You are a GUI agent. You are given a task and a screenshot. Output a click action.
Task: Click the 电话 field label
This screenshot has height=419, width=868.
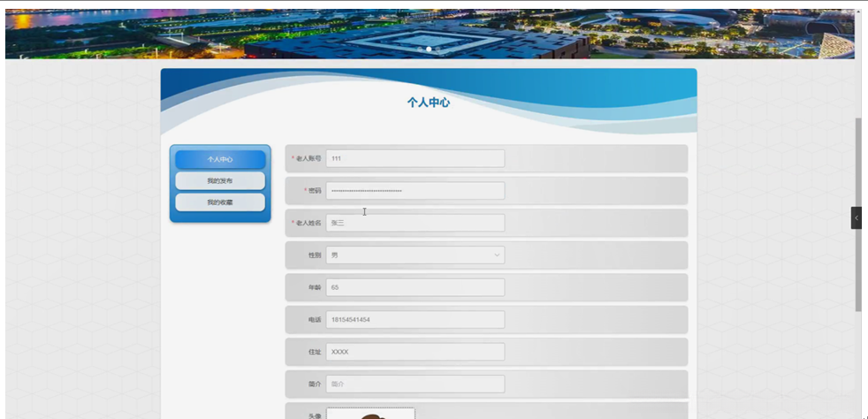tap(315, 320)
